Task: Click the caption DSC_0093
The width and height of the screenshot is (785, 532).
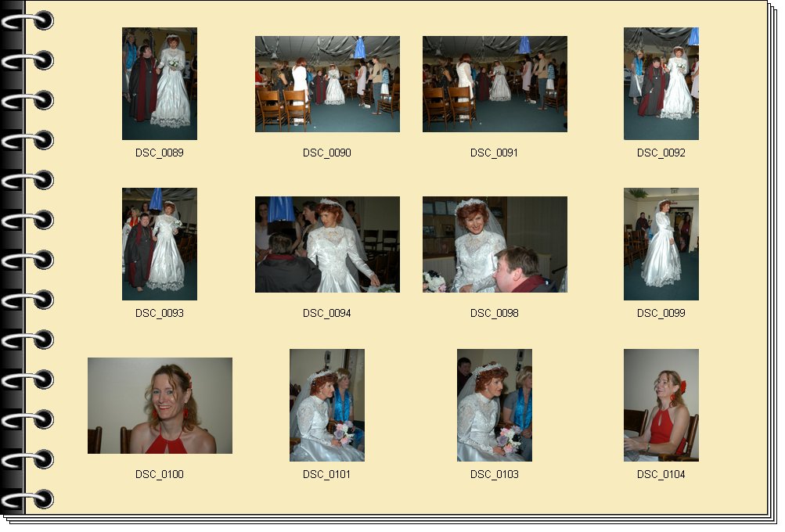Action: click(160, 313)
